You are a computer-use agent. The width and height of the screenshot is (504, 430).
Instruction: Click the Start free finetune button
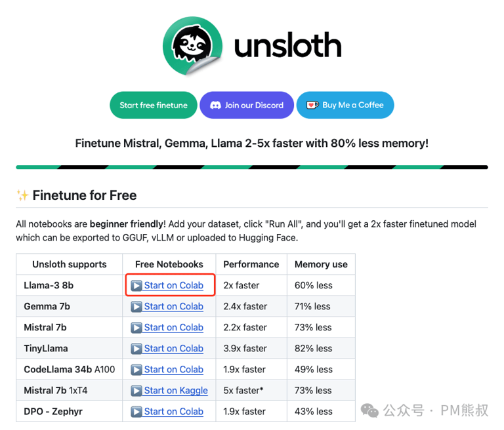click(154, 105)
